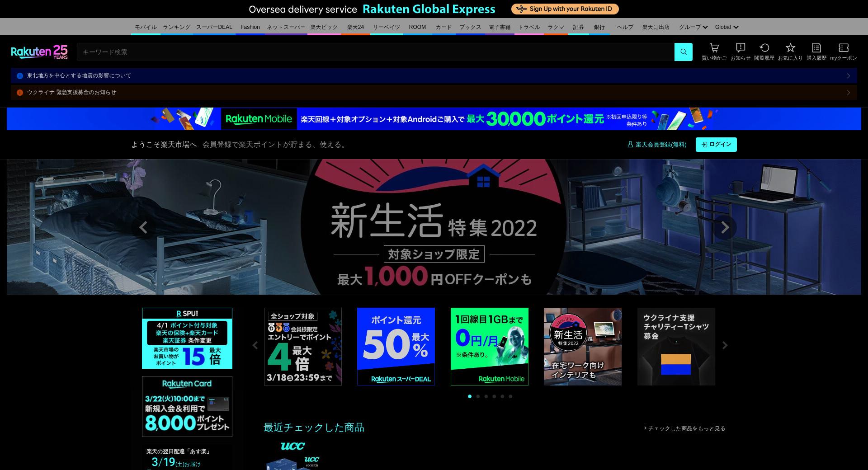Open the 新生活 在宅ワーク向けインテリア card

(583, 347)
